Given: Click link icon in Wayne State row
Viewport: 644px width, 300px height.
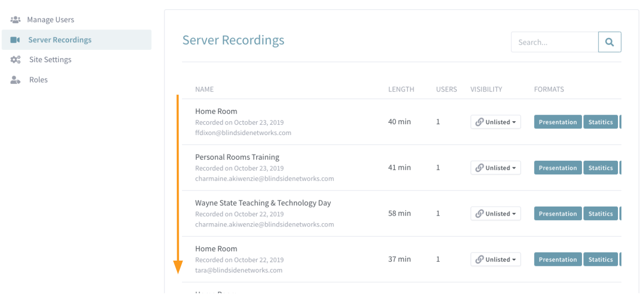Looking at the screenshot, I should pos(479,214).
